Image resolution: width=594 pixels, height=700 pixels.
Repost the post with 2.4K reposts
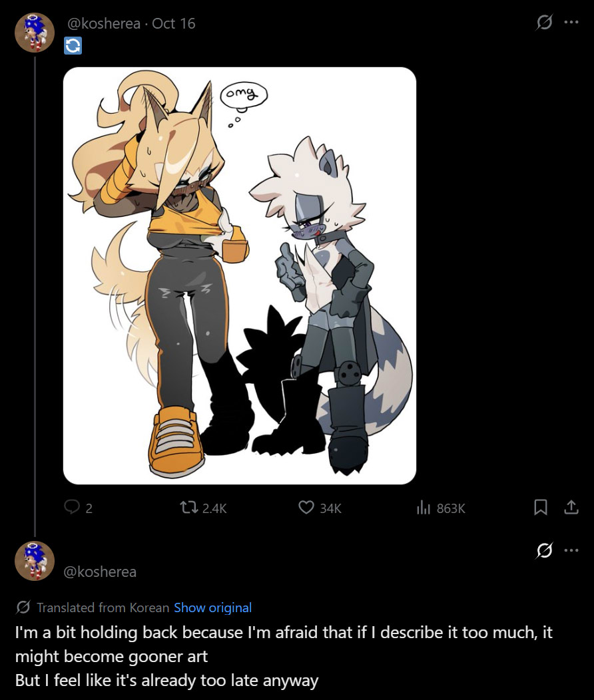tap(189, 508)
